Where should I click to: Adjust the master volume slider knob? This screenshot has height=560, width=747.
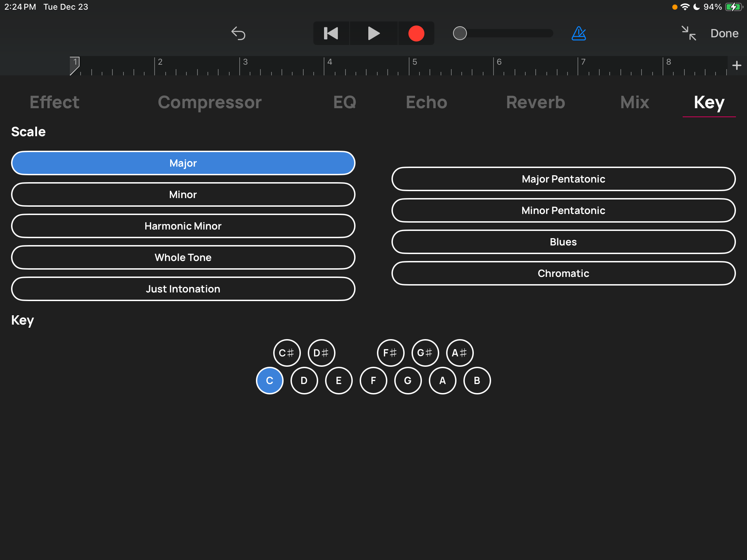pyautogui.click(x=460, y=34)
